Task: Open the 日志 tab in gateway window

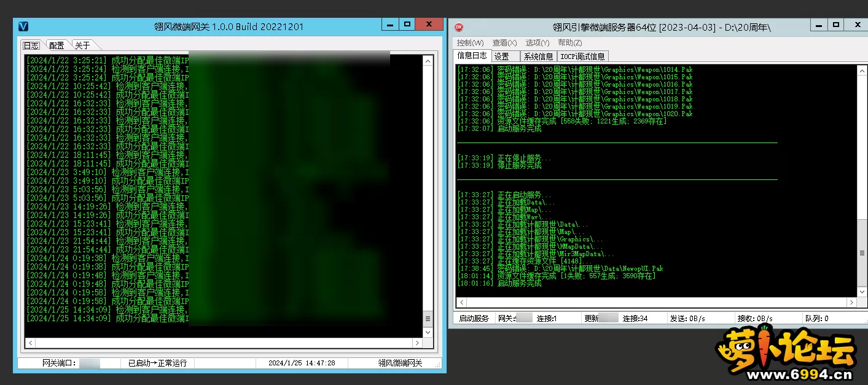Action: pyautogui.click(x=31, y=45)
